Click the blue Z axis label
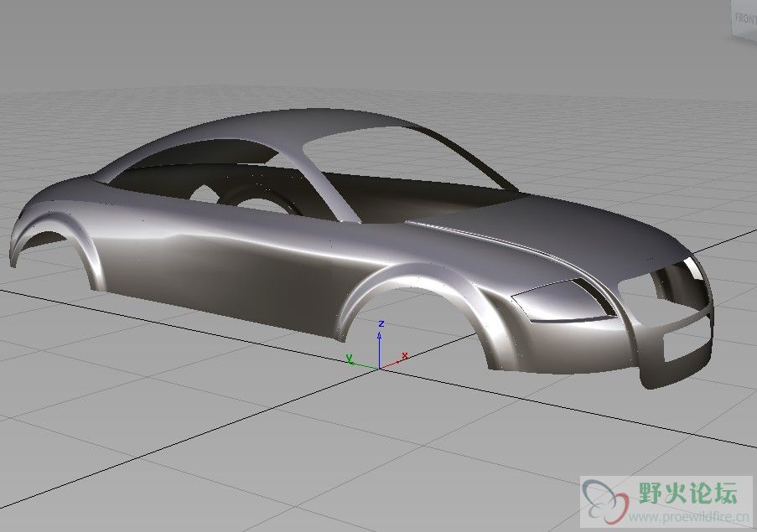The image size is (757, 532). point(381,323)
